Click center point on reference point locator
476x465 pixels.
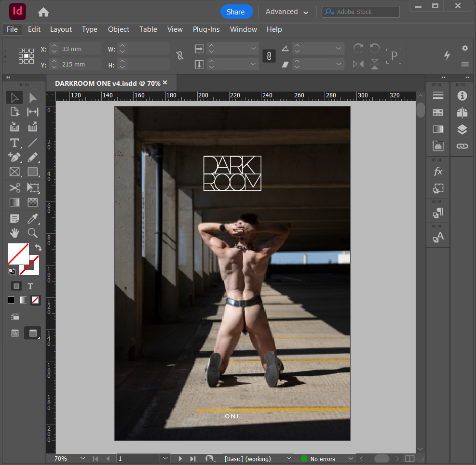point(27,56)
